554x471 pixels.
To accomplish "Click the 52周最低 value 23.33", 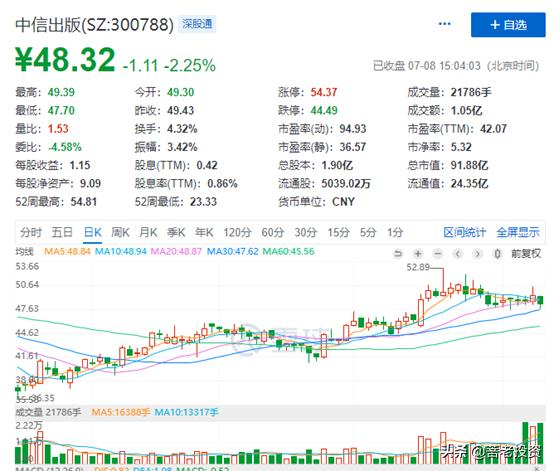I will pyautogui.click(x=203, y=202).
